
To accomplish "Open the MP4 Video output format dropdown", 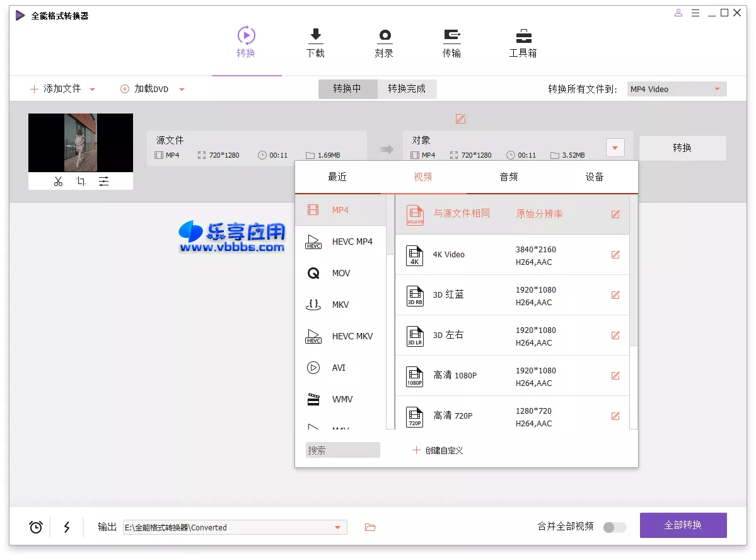I will click(x=675, y=89).
